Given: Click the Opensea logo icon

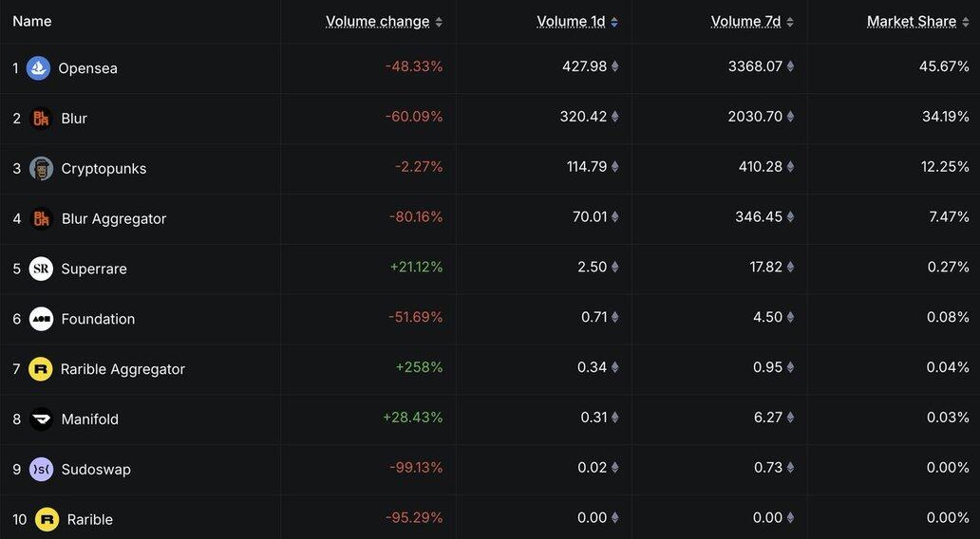Looking at the screenshot, I should [x=38, y=68].
